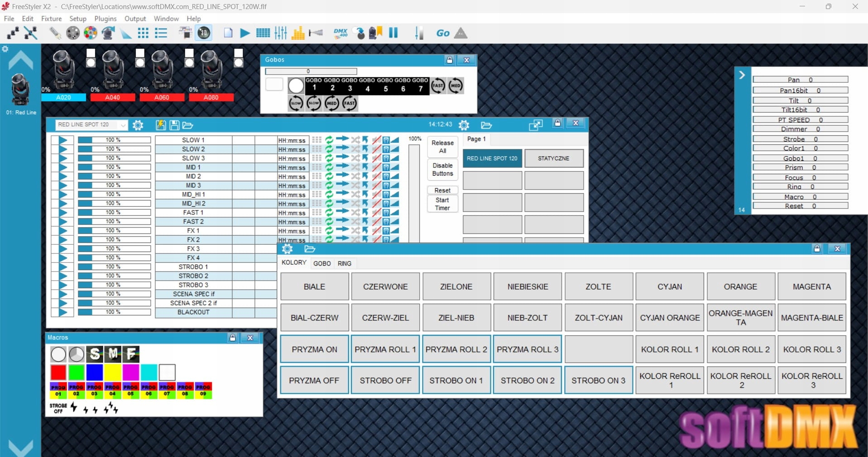This screenshot has width=868, height=457.
Task: Open the Fixture menu
Action: tap(51, 19)
